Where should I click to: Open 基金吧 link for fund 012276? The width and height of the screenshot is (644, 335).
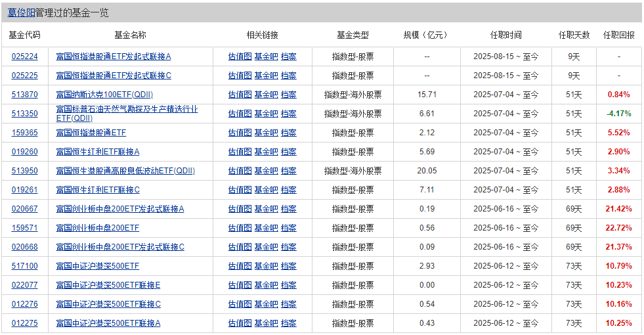[x=266, y=304]
